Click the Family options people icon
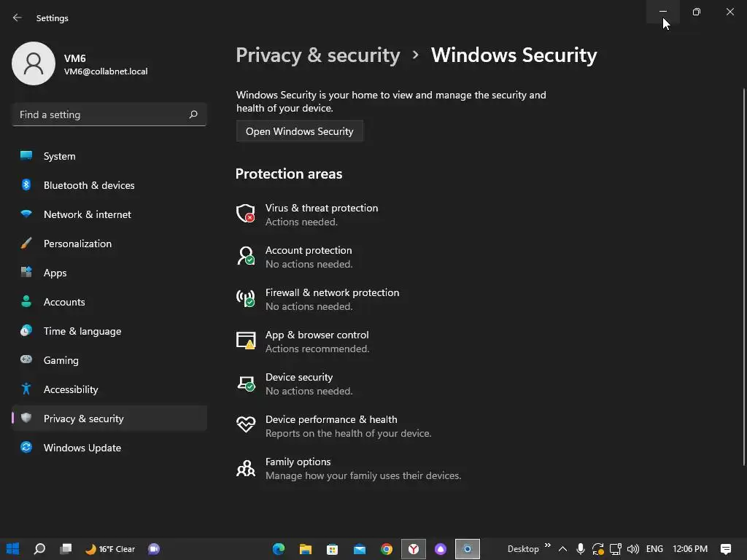 (246, 468)
